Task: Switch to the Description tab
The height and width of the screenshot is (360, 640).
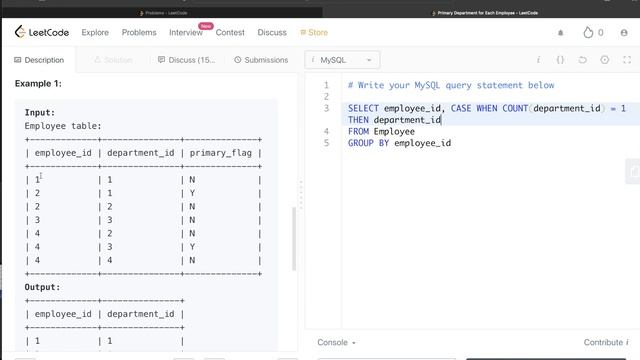Action: (39, 60)
